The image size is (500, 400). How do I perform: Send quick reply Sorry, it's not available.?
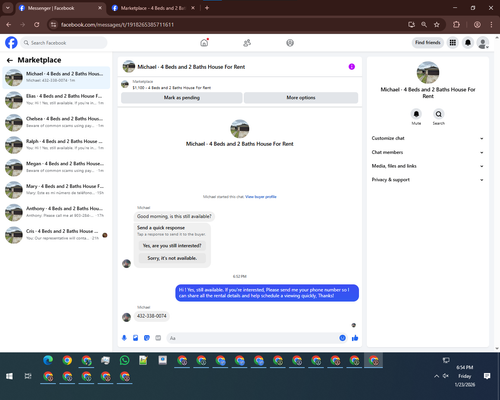[172, 258]
